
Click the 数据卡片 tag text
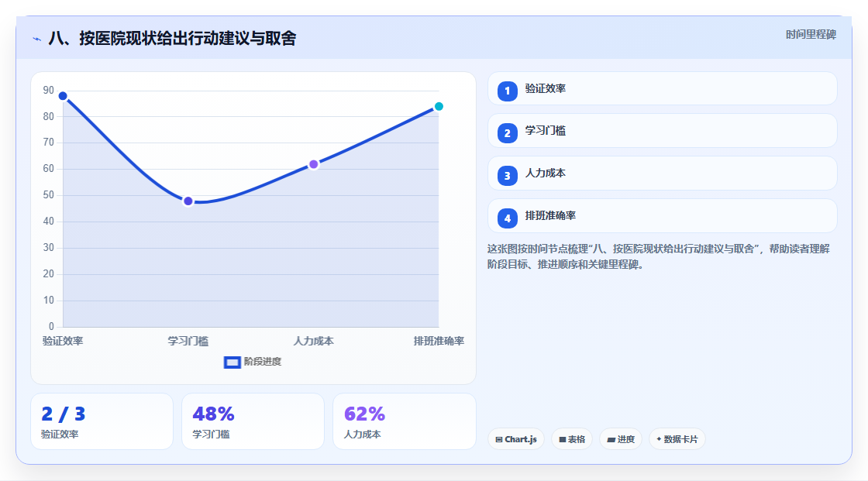681,439
